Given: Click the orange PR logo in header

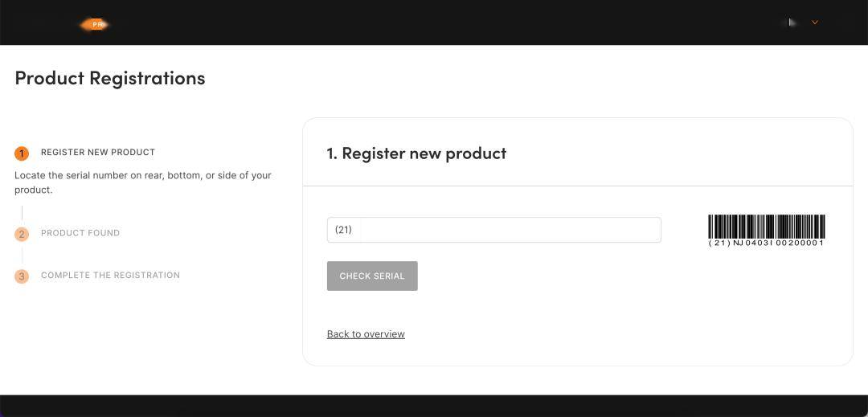Looking at the screenshot, I should (x=95, y=24).
